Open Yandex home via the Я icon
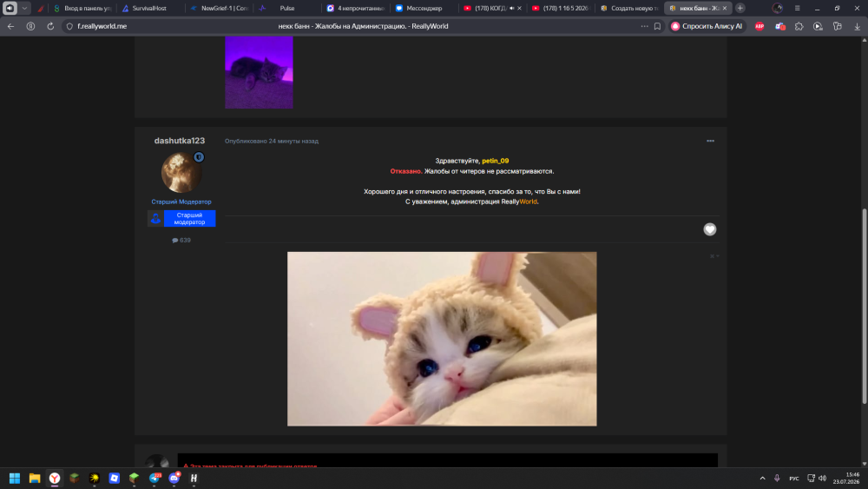The height and width of the screenshot is (489, 868). (x=30, y=26)
